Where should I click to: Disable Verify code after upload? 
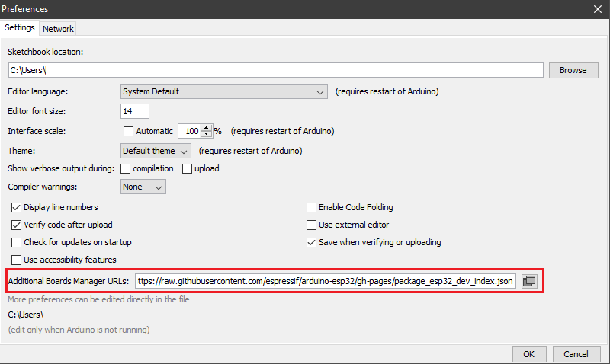[x=17, y=225]
